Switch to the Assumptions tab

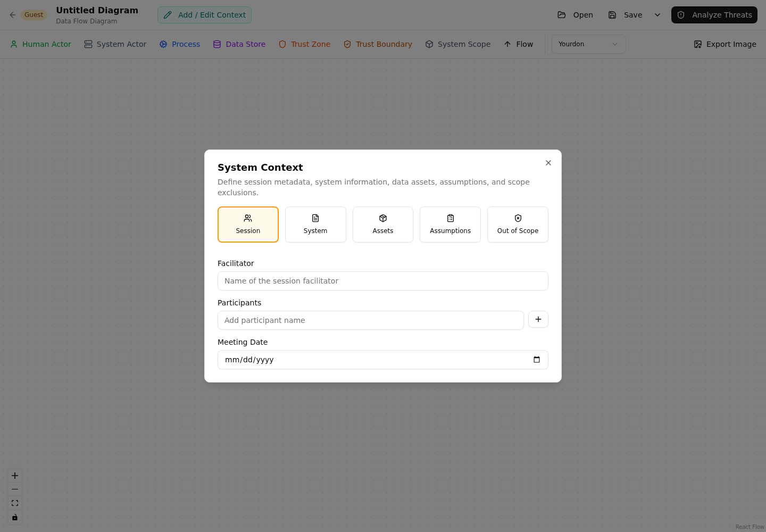[x=450, y=225]
